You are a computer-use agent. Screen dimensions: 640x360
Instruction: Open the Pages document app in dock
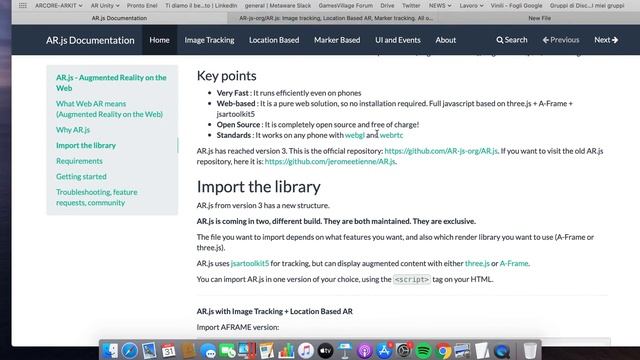point(267,351)
